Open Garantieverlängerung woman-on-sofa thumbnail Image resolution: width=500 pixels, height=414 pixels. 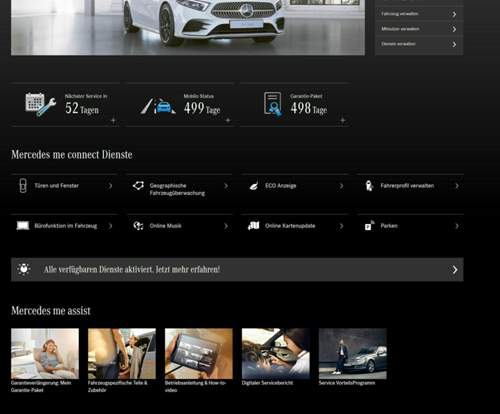coord(45,353)
